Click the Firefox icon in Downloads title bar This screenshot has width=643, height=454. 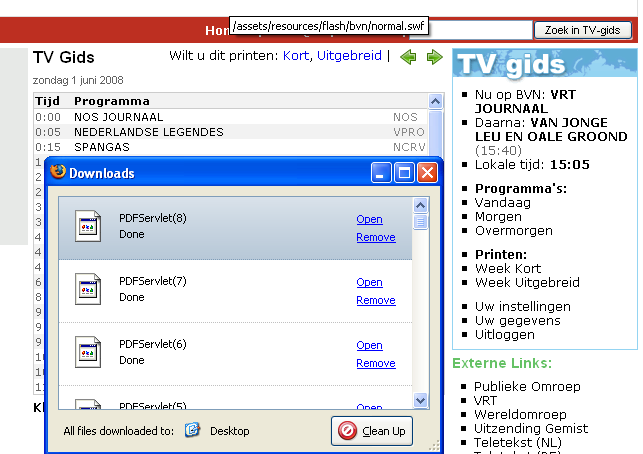pos(58,172)
